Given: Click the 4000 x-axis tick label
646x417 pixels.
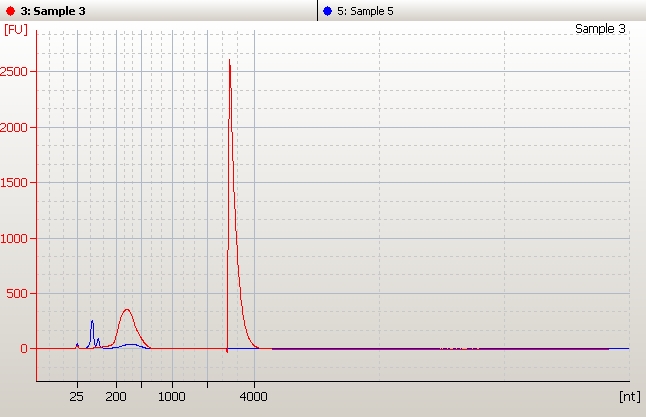Looking at the screenshot, I should (x=254, y=397).
